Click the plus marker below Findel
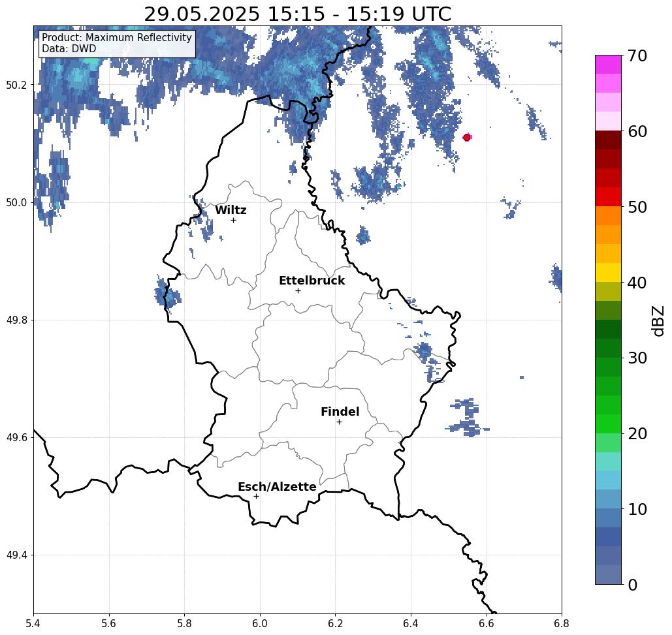Viewport: 672px width, 635px height. tap(339, 422)
